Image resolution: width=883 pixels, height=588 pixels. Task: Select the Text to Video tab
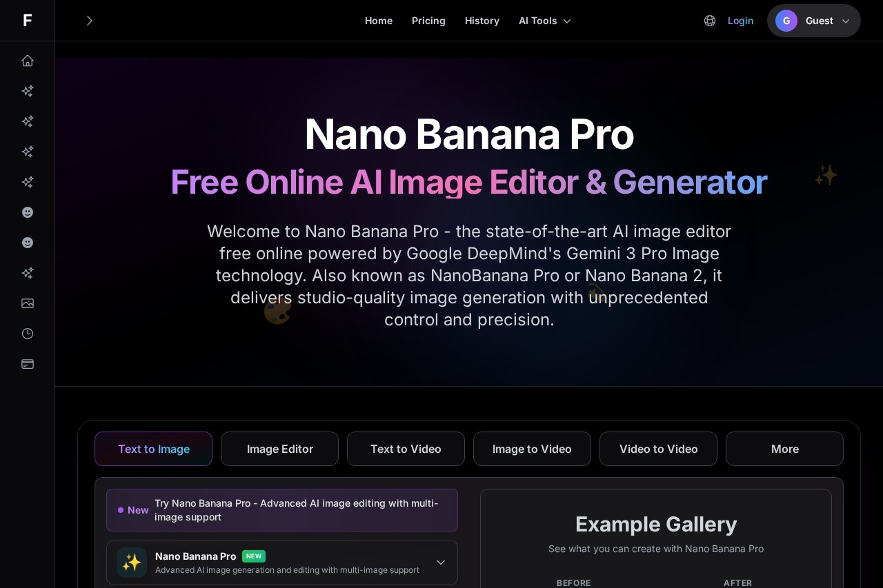point(406,449)
